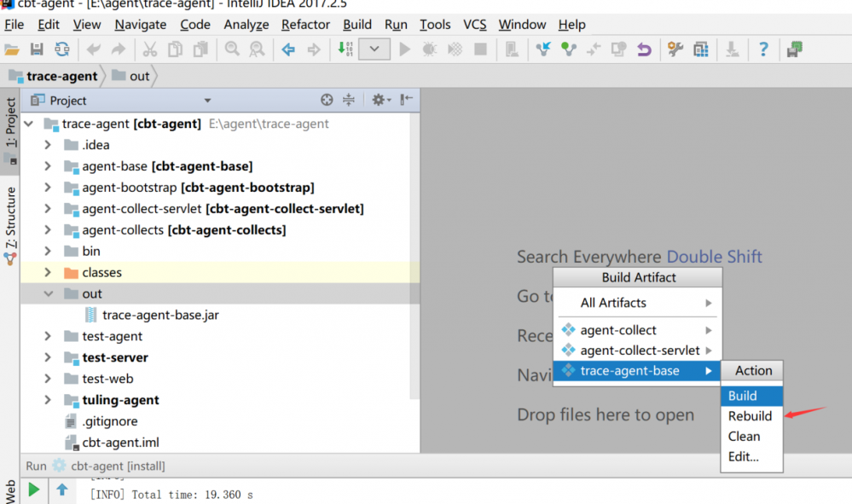Select the .gitignore file
Screen dimensions: 852x504
[x=110, y=421]
